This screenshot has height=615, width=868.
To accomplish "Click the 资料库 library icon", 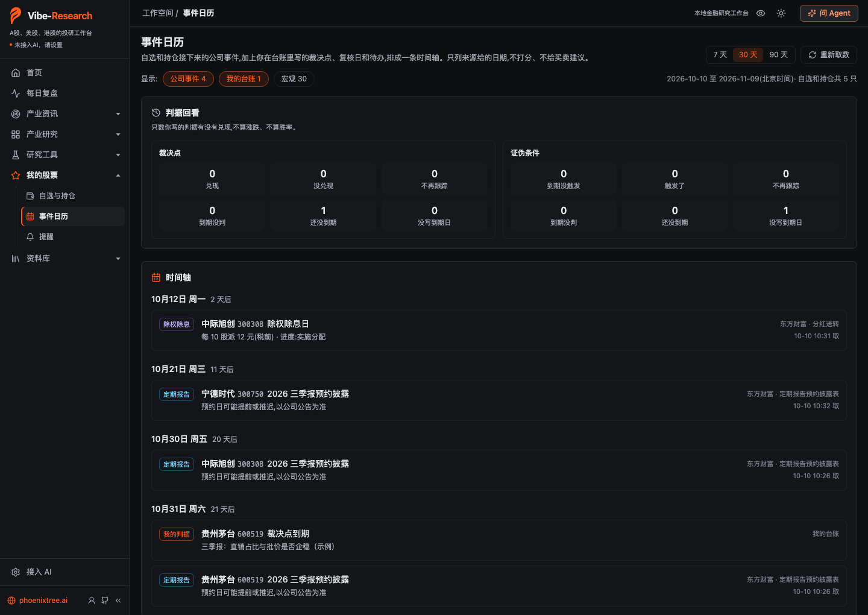I will coord(16,259).
